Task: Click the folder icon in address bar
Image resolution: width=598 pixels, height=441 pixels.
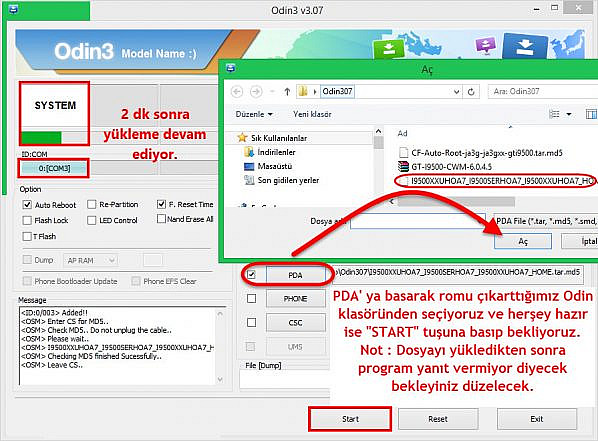Action: point(303,92)
